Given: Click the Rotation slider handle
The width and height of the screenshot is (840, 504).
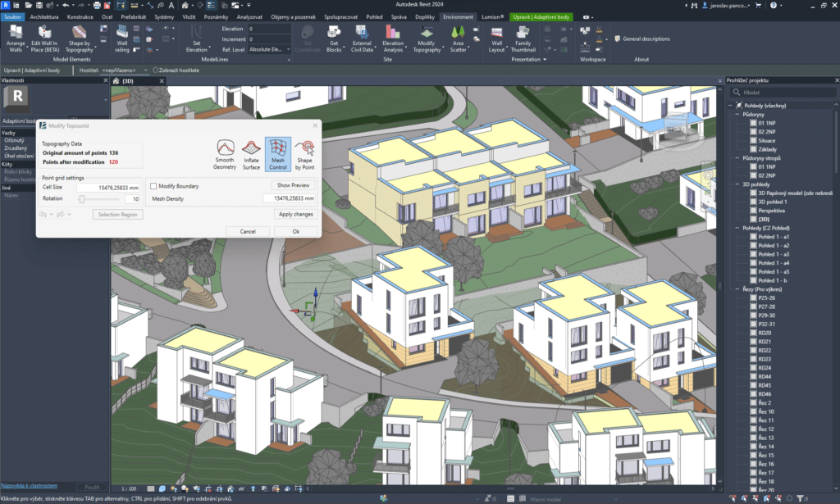Looking at the screenshot, I should 82,199.
